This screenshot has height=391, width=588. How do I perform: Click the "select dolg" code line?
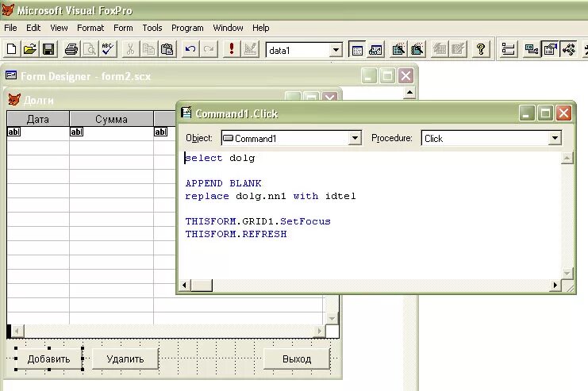coord(220,158)
